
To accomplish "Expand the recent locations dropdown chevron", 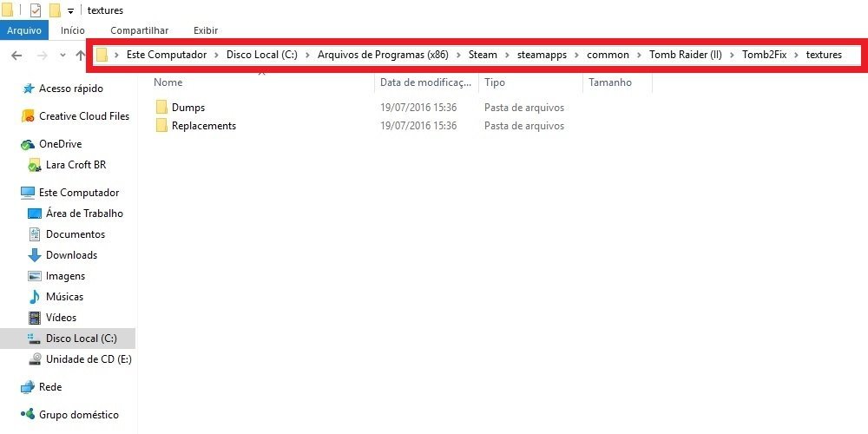I will (62, 56).
